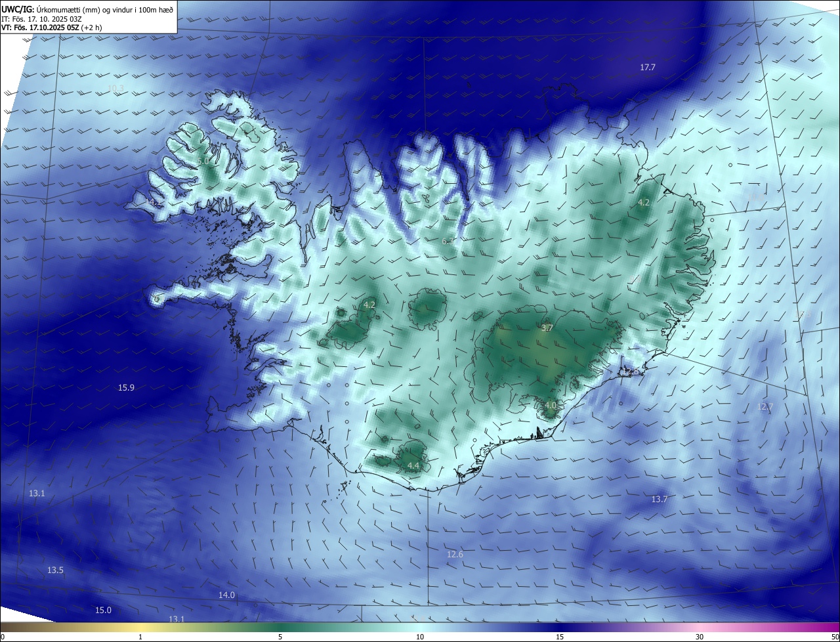Viewport: 840px width, 642px height.
Task: Click the colorbar tick labeled 1
Action: (x=140, y=637)
